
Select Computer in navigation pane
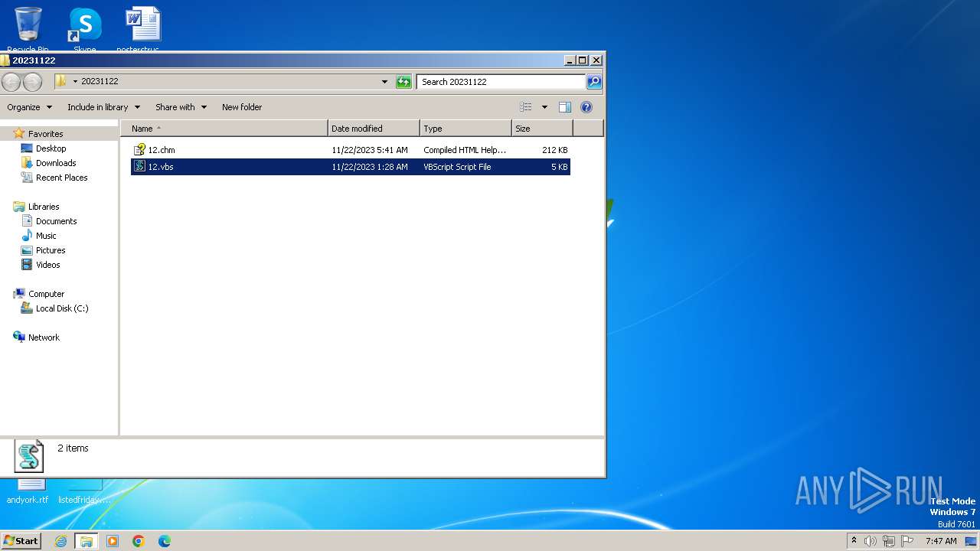pos(46,294)
